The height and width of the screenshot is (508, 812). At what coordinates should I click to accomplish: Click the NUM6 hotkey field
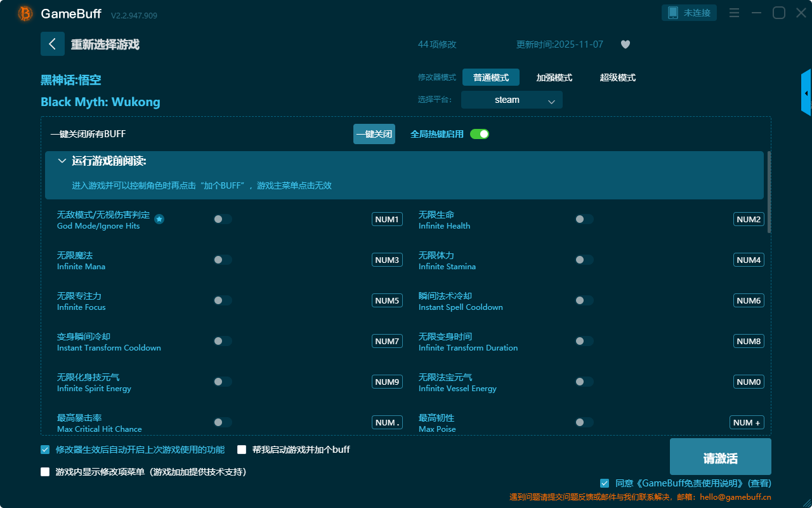[749, 300]
